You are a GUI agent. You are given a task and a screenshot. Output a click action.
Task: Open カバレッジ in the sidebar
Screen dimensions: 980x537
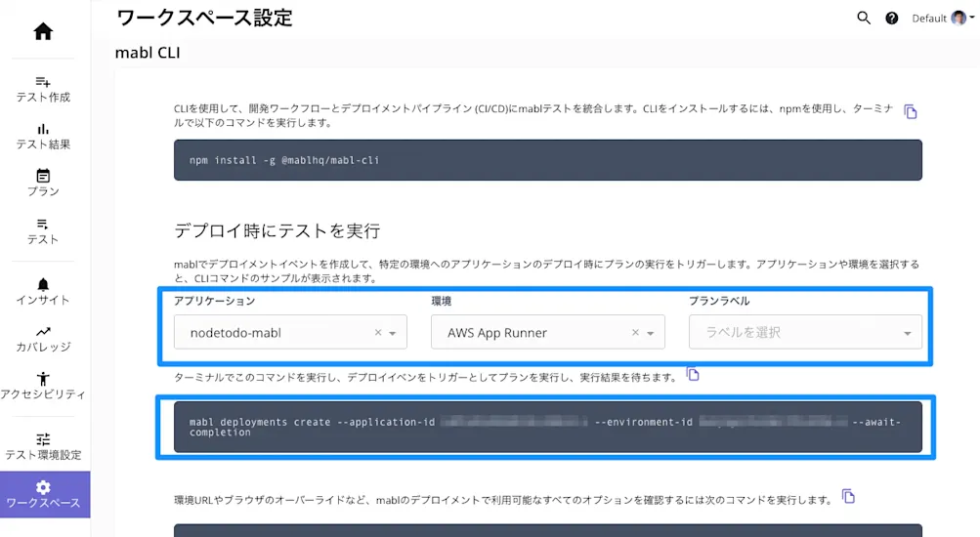43,339
